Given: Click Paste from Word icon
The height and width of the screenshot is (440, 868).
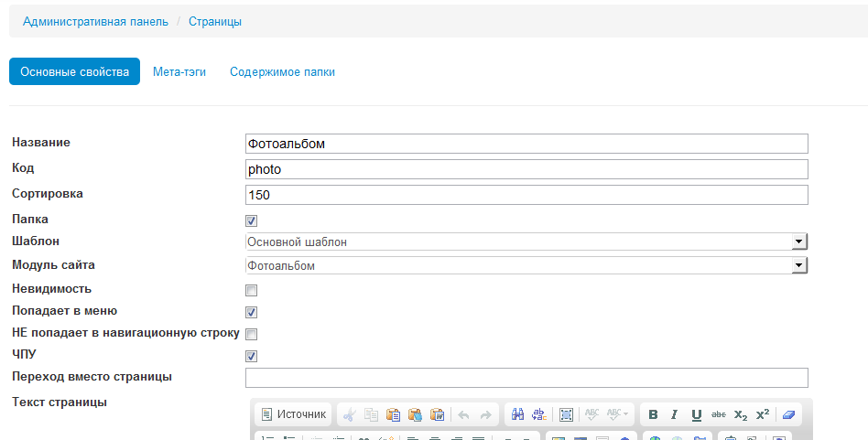Looking at the screenshot, I should [x=438, y=414].
